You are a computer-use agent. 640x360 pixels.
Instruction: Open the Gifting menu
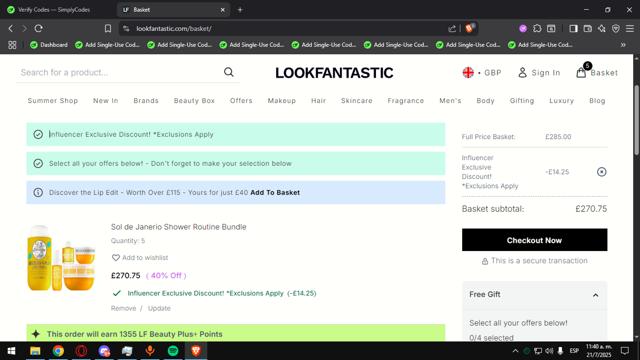[x=522, y=100]
